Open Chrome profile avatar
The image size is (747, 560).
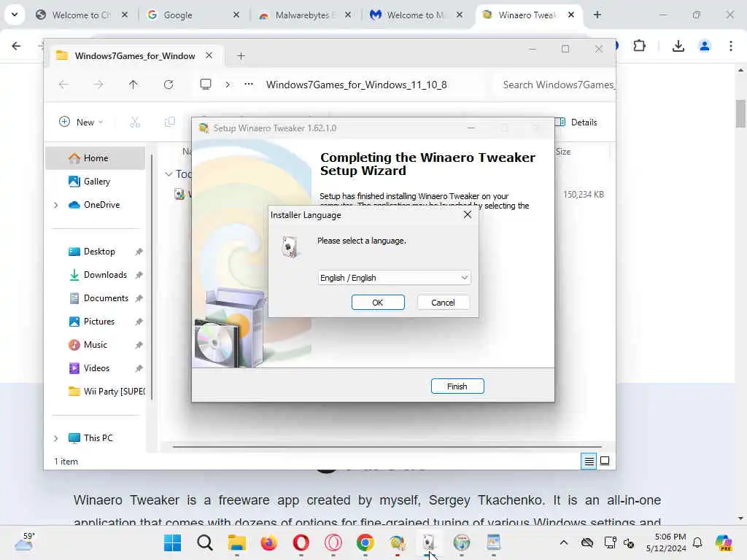point(705,46)
